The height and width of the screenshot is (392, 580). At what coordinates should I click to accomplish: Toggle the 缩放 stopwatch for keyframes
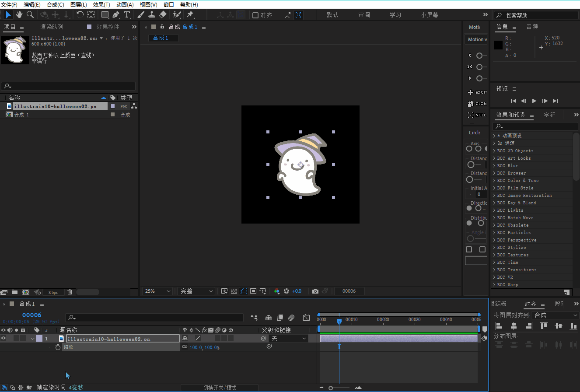pyautogui.click(x=58, y=347)
